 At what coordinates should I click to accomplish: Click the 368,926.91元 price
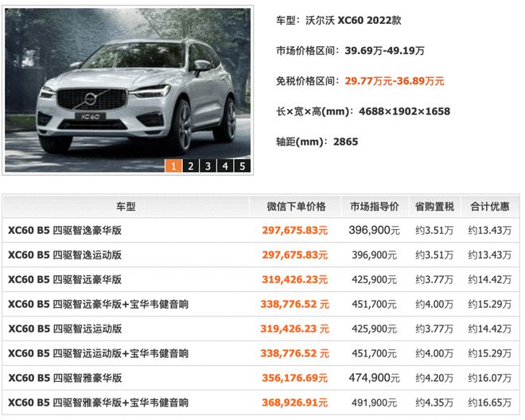click(294, 402)
